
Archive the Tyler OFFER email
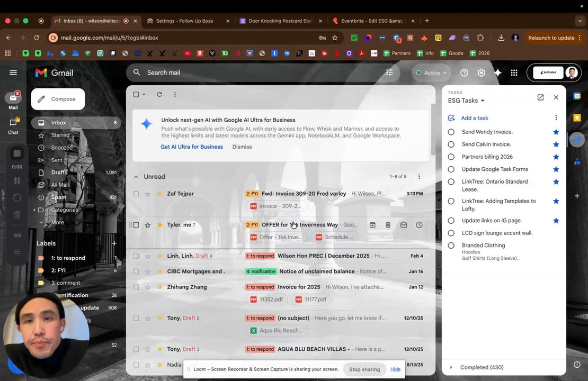372,225
